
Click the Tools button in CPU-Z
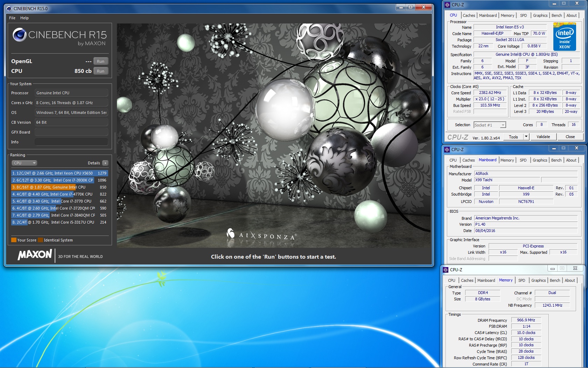click(513, 137)
